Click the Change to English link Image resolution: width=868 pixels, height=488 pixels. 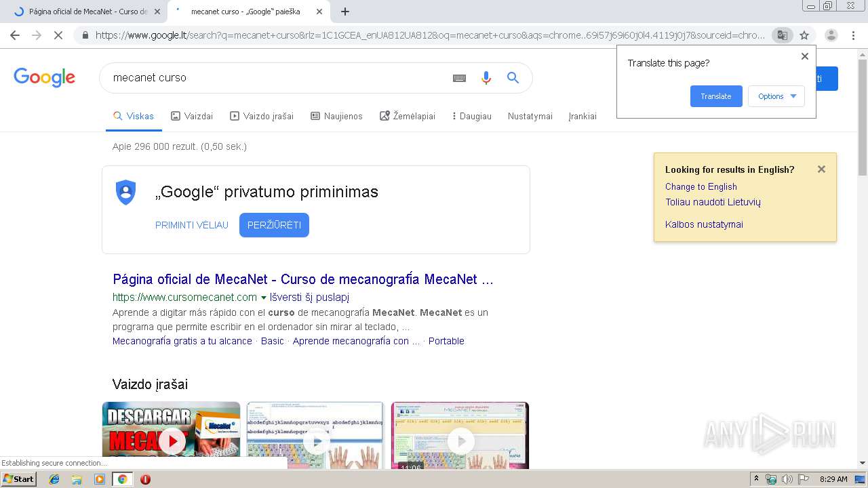coord(701,186)
